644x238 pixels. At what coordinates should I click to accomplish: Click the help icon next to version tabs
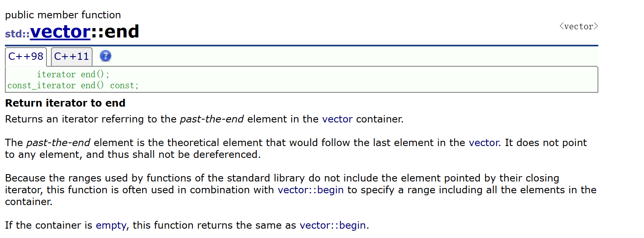tap(105, 57)
